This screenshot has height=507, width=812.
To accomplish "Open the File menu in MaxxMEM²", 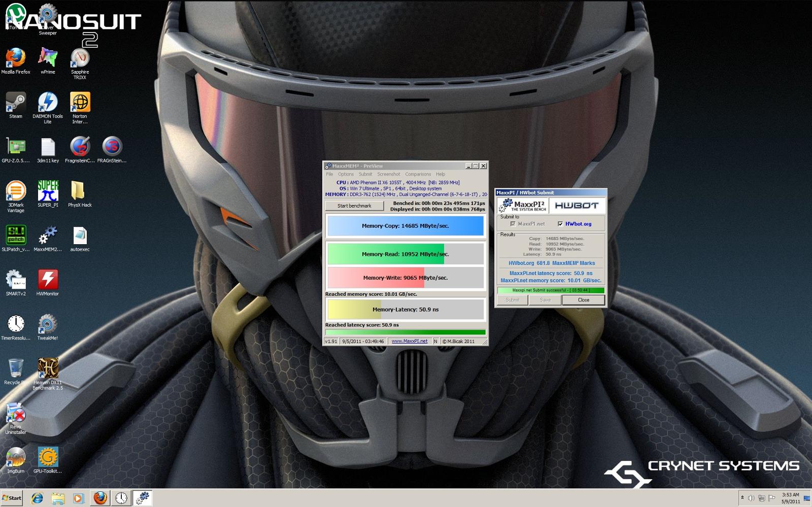I will [329, 174].
